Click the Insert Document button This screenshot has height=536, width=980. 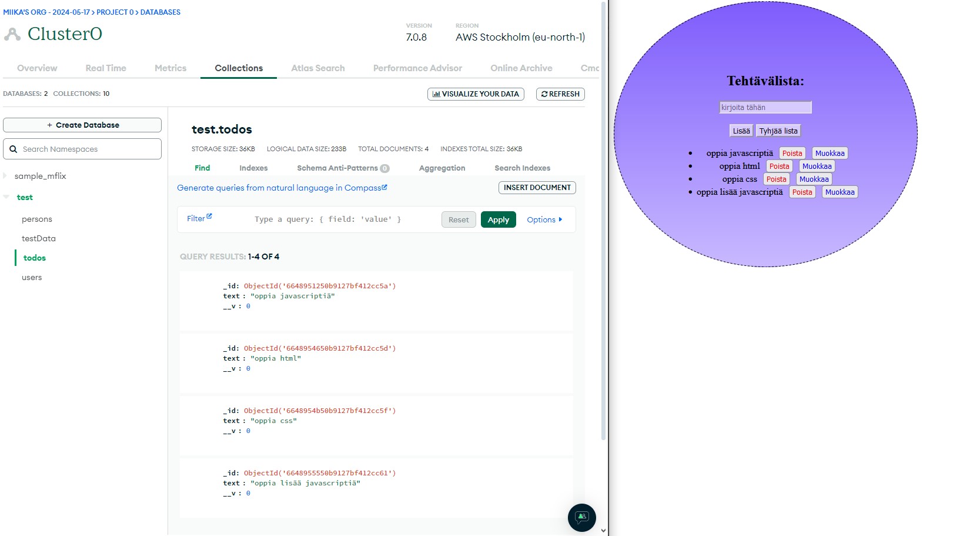click(537, 188)
